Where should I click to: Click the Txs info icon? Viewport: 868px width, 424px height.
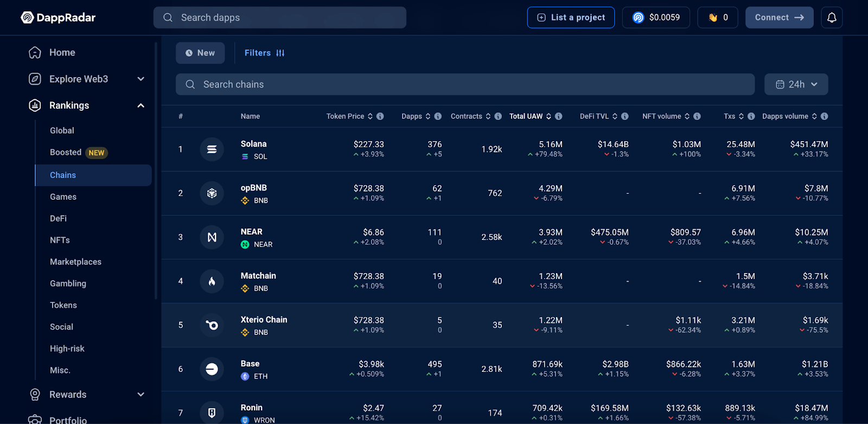pos(751,116)
